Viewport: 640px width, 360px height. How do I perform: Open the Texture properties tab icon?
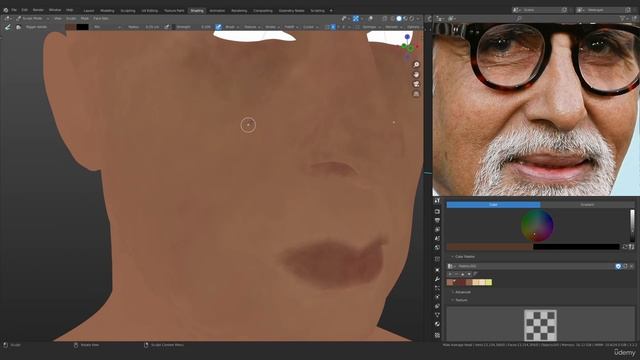437,335
